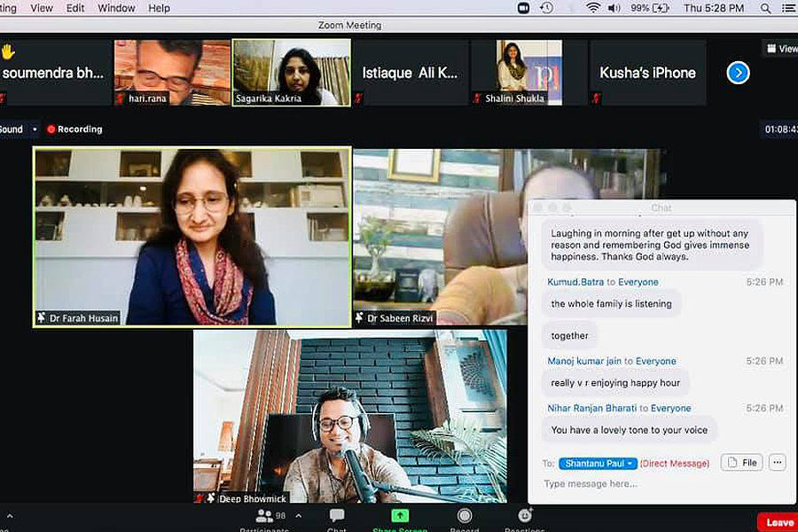
Task: Click the red Leave button
Action: (778, 522)
